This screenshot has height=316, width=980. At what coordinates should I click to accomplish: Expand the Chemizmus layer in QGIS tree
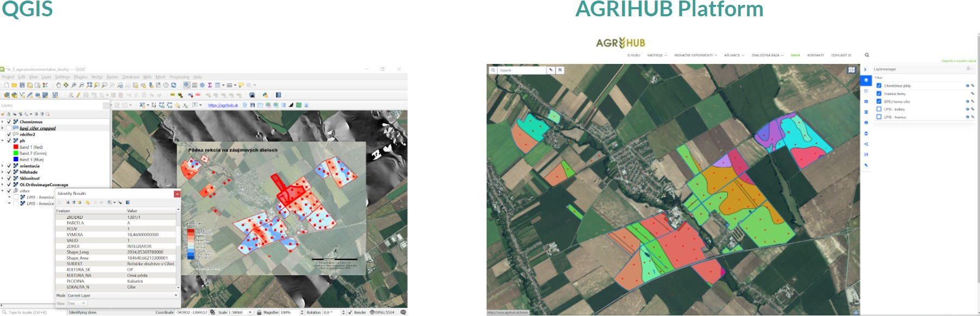pos(3,122)
